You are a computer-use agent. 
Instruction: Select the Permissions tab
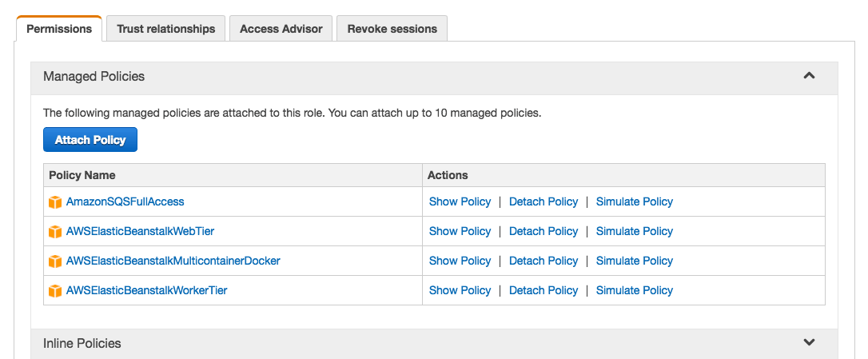[x=59, y=29]
